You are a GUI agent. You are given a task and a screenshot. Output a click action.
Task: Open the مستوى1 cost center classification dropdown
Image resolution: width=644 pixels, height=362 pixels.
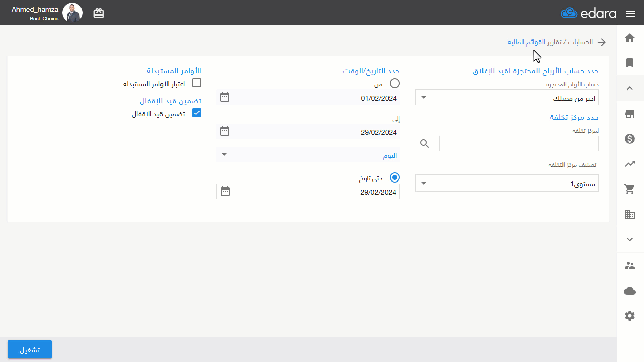507,183
